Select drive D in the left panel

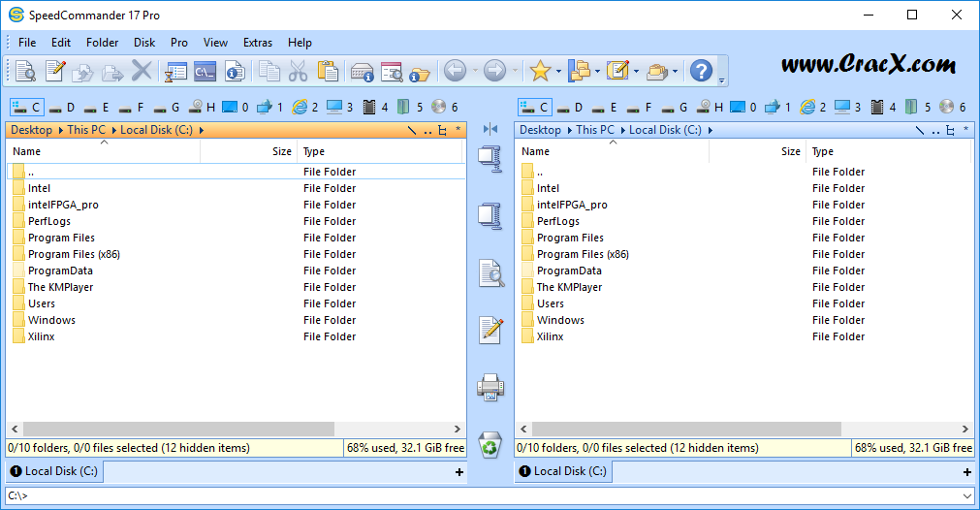point(62,108)
